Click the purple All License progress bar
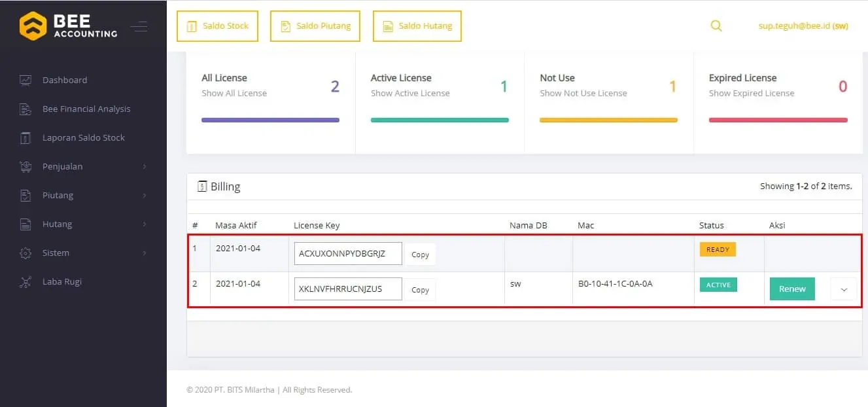The image size is (868, 407). coord(270,120)
